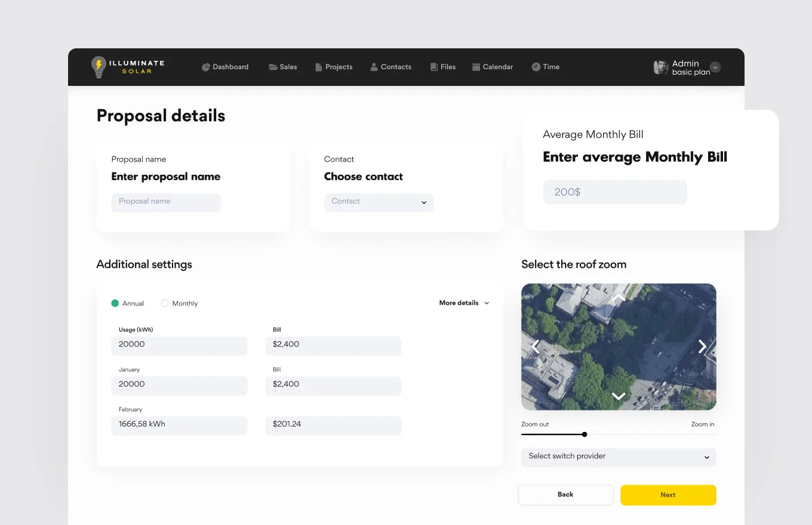Click the roof zoom slider handle
Image resolution: width=812 pixels, height=525 pixels.
point(585,434)
